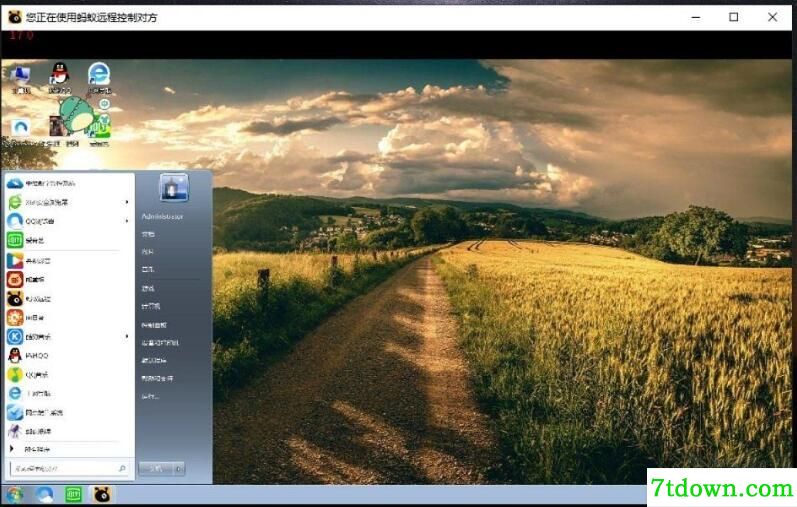Launch the Tencent Video colorful play icon
This screenshot has width=797, height=507.
[69, 261]
